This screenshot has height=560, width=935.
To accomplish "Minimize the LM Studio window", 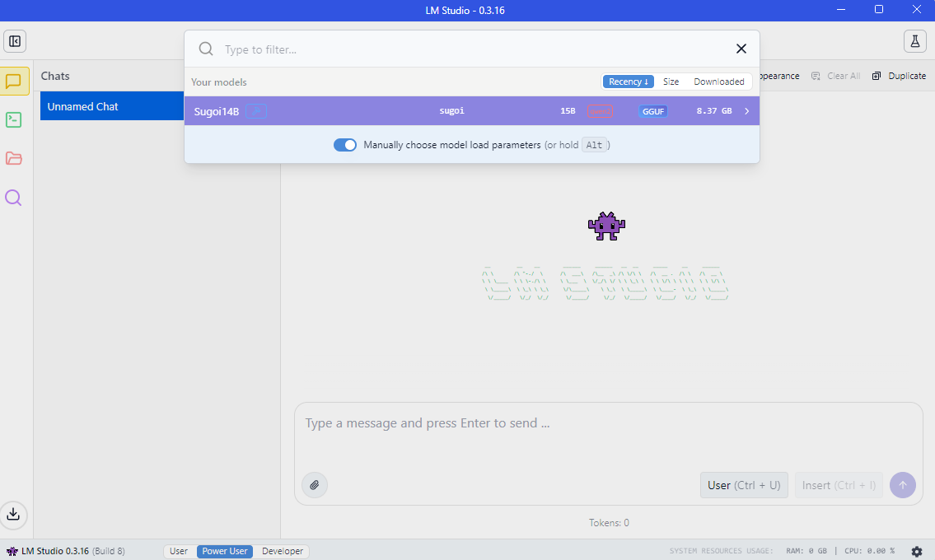I will 841,10.
